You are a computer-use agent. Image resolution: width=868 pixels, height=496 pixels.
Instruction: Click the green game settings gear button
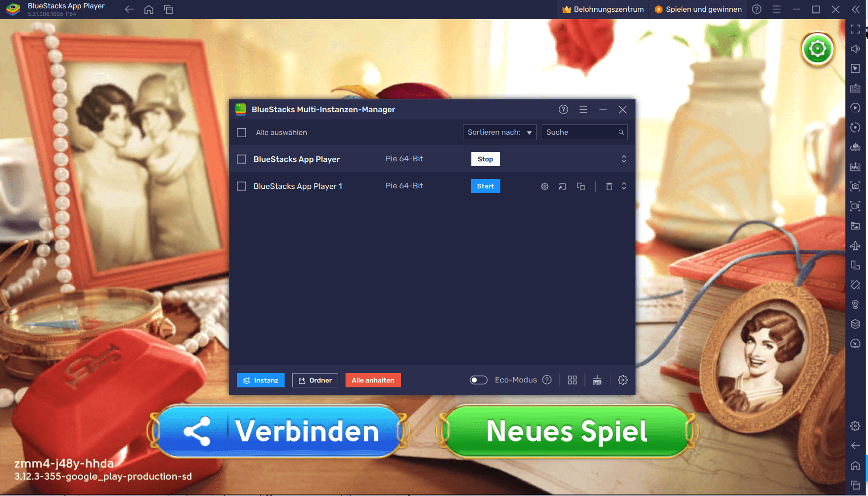coord(818,49)
